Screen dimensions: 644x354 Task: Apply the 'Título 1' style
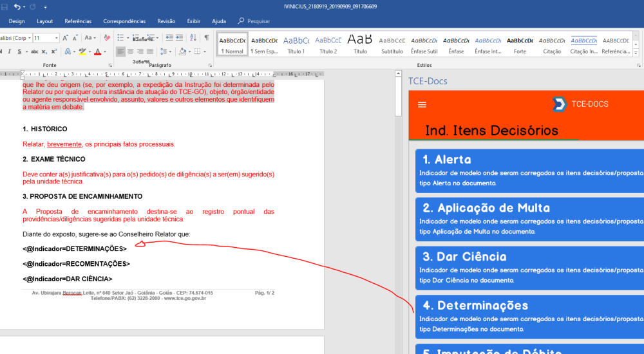click(x=296, y=44)
